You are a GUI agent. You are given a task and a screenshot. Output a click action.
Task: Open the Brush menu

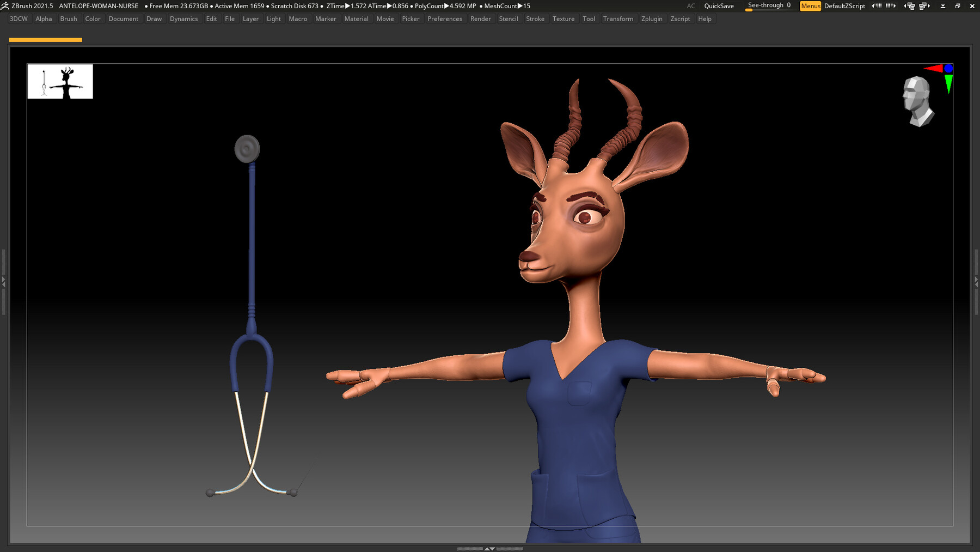(x=69, y=19)
